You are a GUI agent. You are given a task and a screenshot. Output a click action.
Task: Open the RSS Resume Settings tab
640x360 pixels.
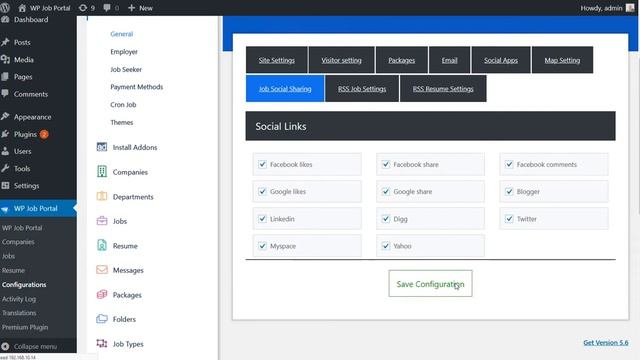click(x=443, y=89)
